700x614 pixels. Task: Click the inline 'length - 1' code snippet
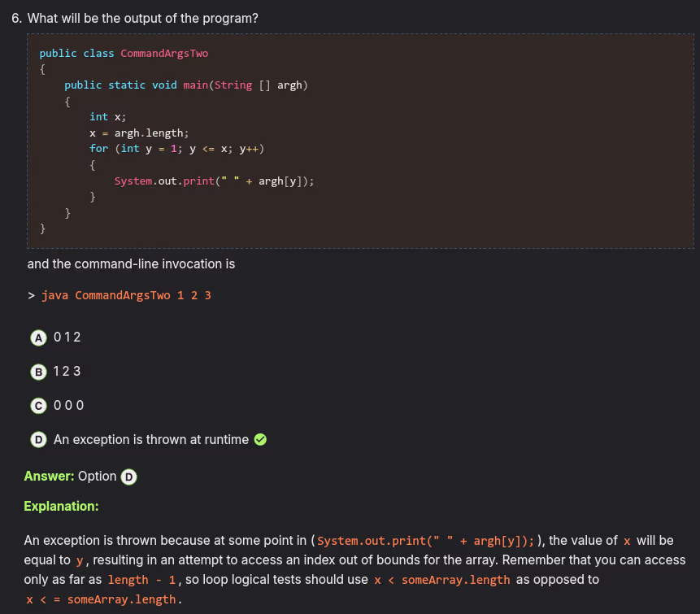142,580
